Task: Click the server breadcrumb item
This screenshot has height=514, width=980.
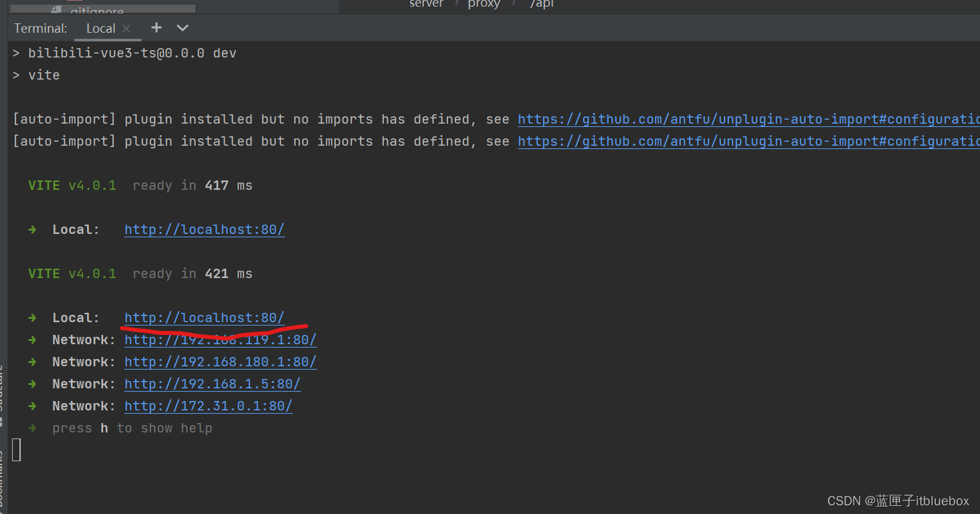Action: pyautogui.click(x=426, y=4)
